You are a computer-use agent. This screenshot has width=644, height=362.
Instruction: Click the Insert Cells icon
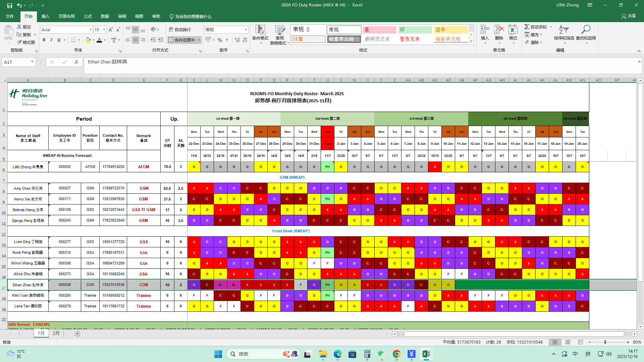tap(485, 30)
